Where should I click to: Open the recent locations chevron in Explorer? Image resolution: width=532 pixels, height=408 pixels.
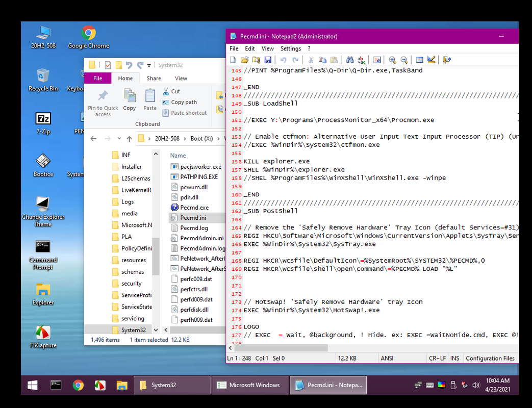click(119, 138)
